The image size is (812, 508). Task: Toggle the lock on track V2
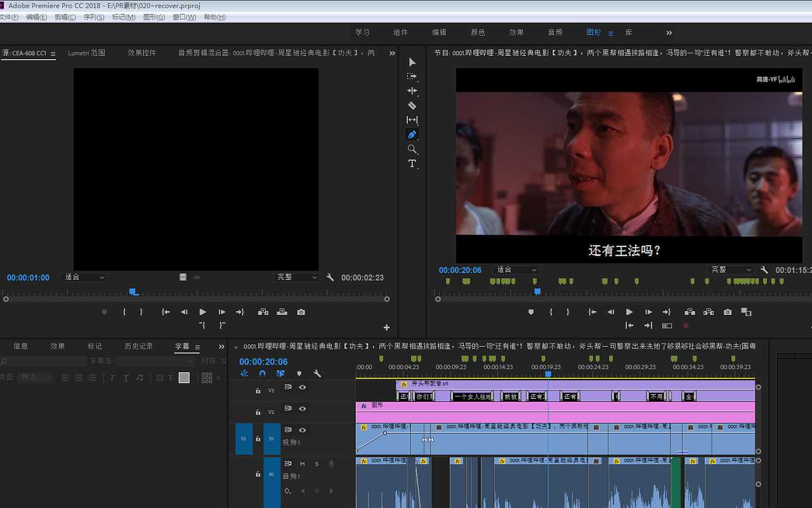(258, 412)
